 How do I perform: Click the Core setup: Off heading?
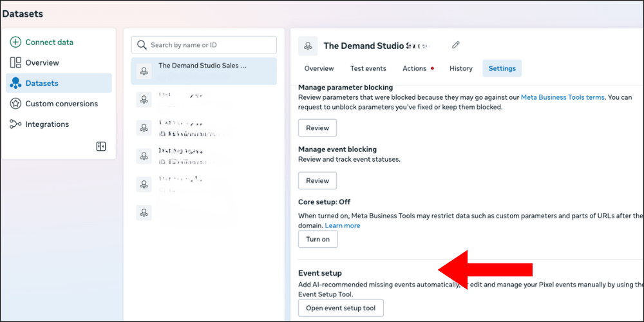point(324,202)
